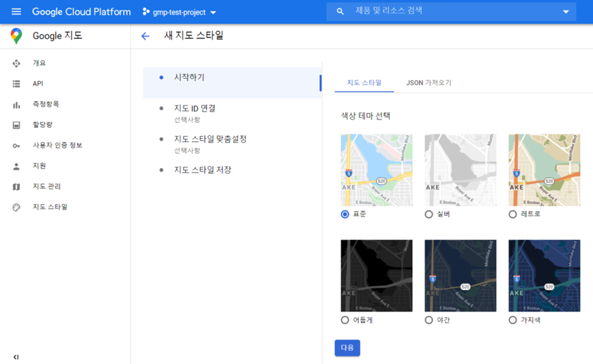Collapse the sidebar with the arrow icon
593x364 pixels.
16,357
